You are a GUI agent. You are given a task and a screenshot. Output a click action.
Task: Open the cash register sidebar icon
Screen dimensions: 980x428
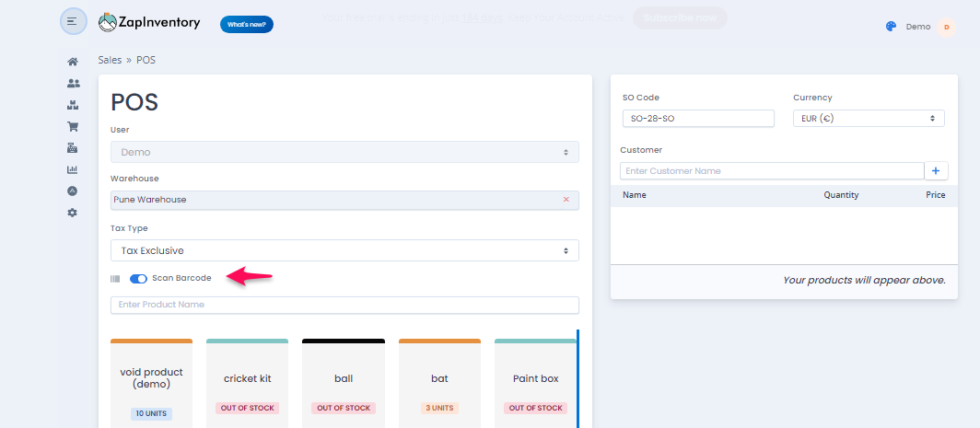73,148
